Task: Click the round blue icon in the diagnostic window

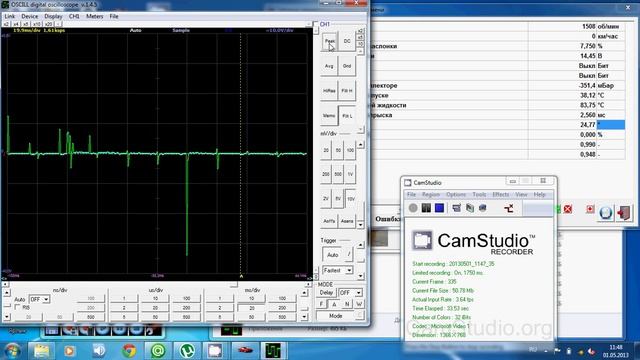Action: click(x=606, y=213)
